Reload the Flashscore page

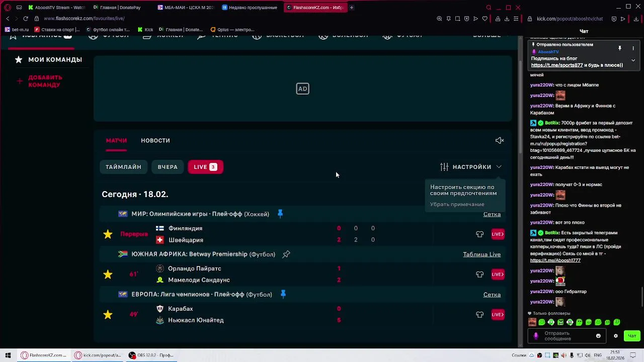pyautogui.click(x=26, y=19)
